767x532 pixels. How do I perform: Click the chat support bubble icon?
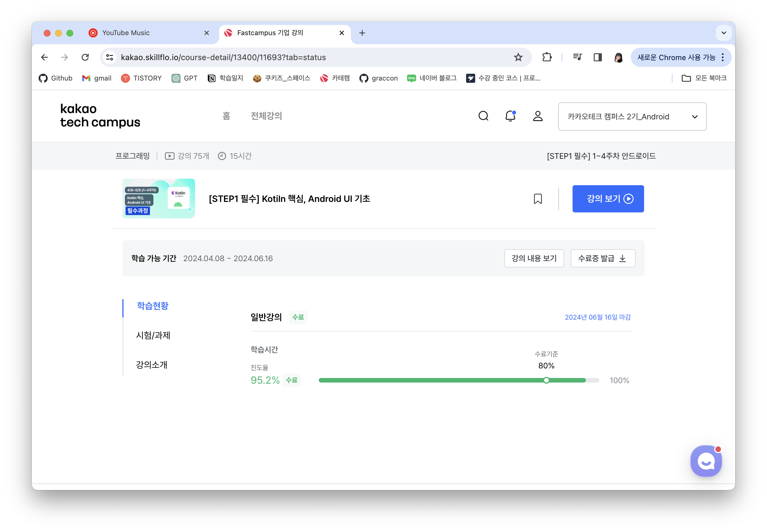click(706, 461)
